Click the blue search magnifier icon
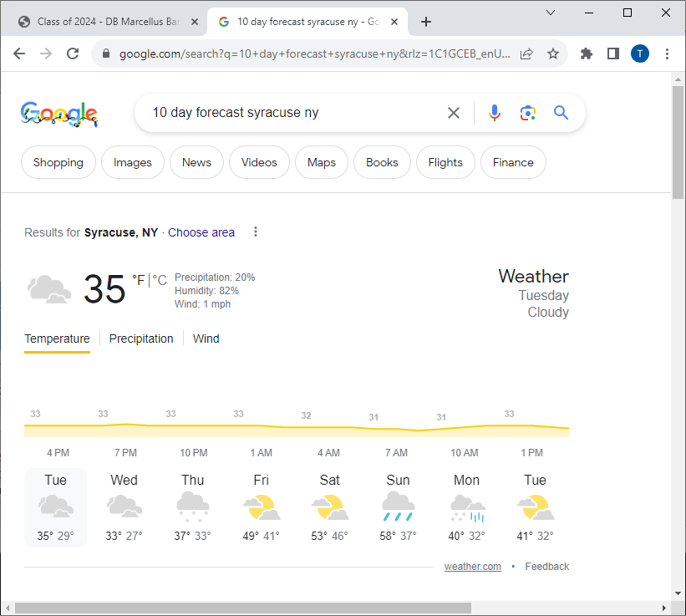Screen dimensions: 686x616 (x=561, y=112)
